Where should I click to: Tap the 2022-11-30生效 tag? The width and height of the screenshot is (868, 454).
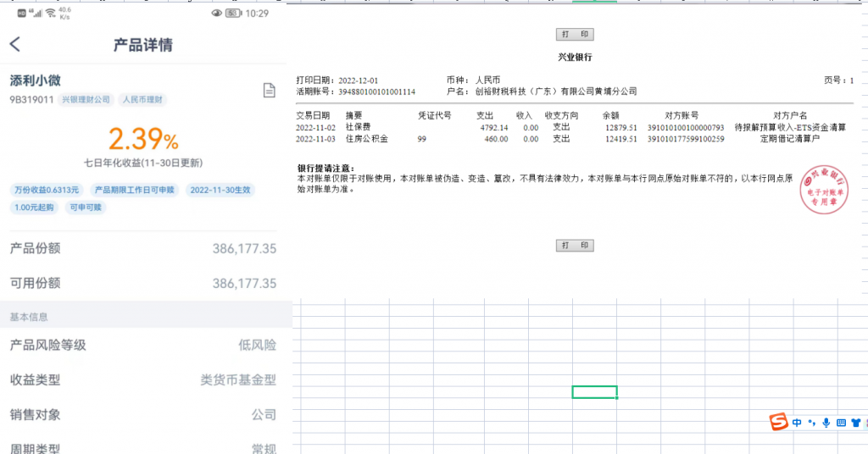[220, 190]
